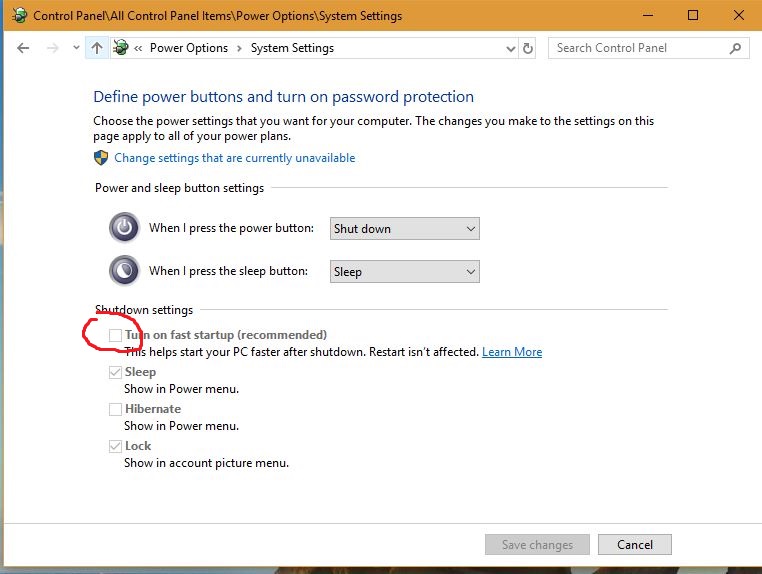This screenshot has height=574, width=762.
Task: Toggle the Sleep power menu checkbox
Action: pyautogui.click(x=115, y=372)
